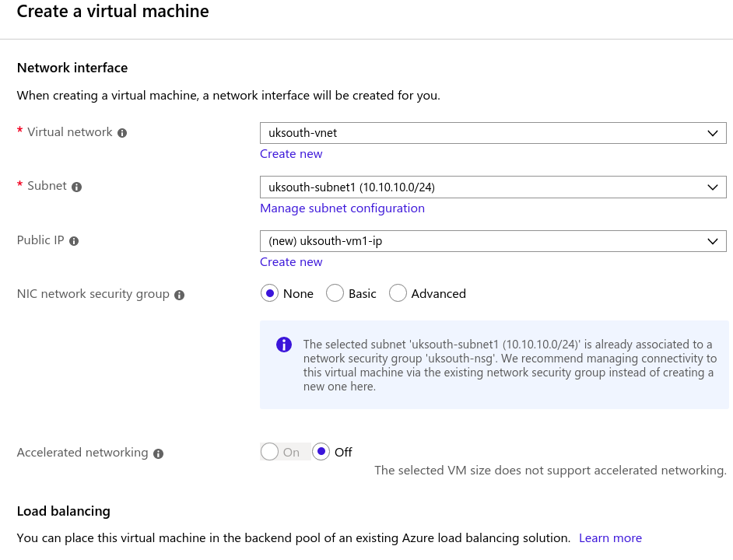Select the Advanced security group option
Screen dimensions: 733x560
(x=398, y=293)
